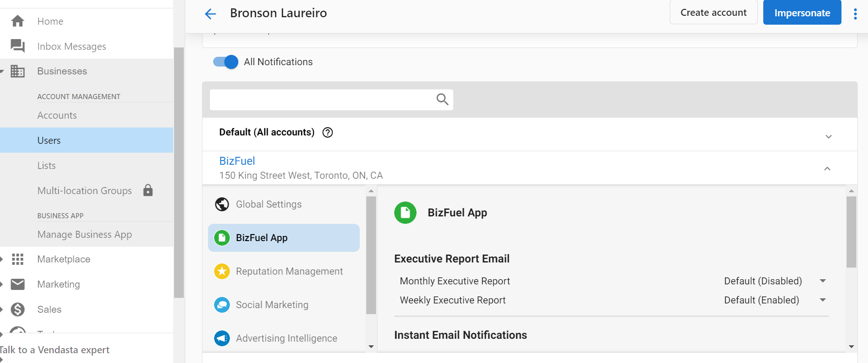868x363 pixels.
Task: Expand the Sales menu arrow
Action: 2,309
